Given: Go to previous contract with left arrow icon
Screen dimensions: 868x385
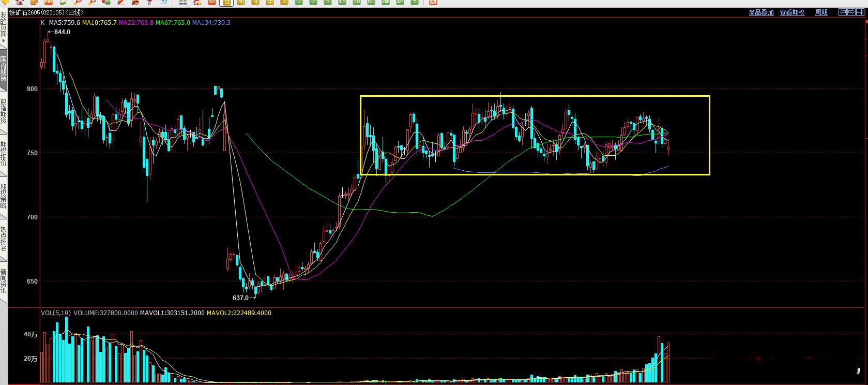Looking at the screenshot, I should coord(843,12).
